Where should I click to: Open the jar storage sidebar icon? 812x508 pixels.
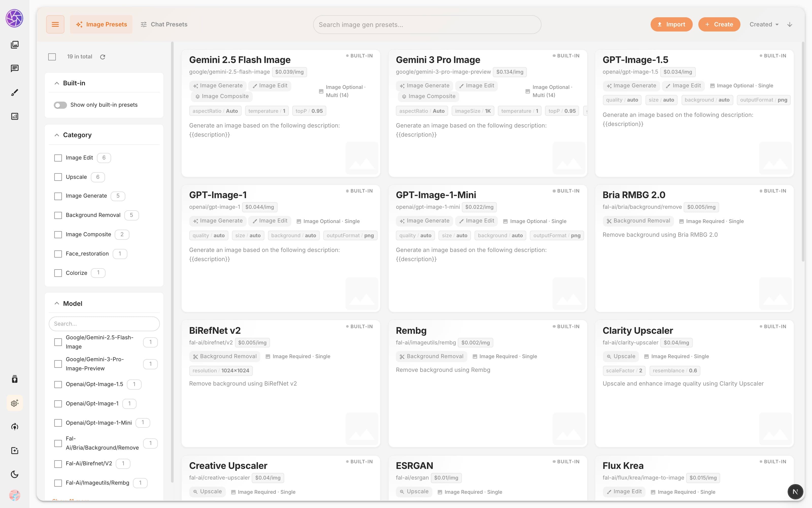(x=14, y=379)
